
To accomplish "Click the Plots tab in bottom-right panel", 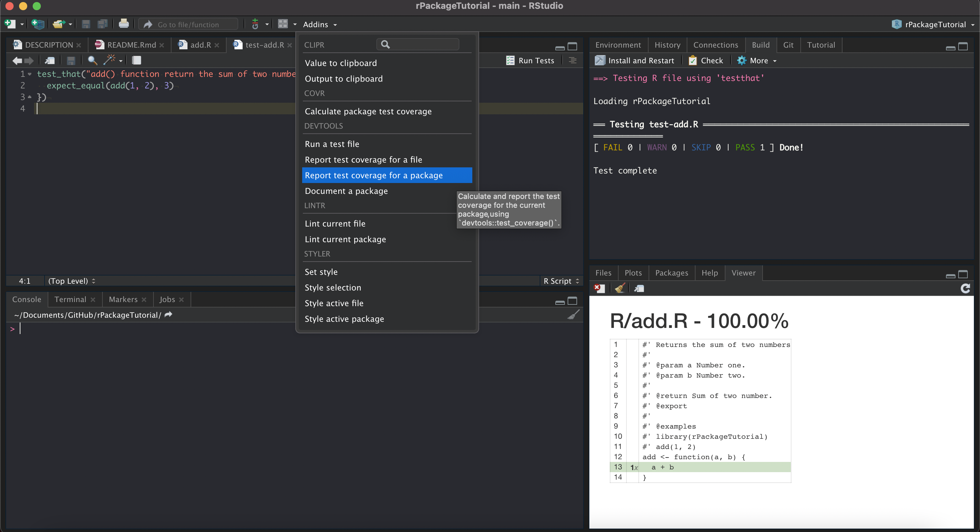I will (x=632, y=272).
